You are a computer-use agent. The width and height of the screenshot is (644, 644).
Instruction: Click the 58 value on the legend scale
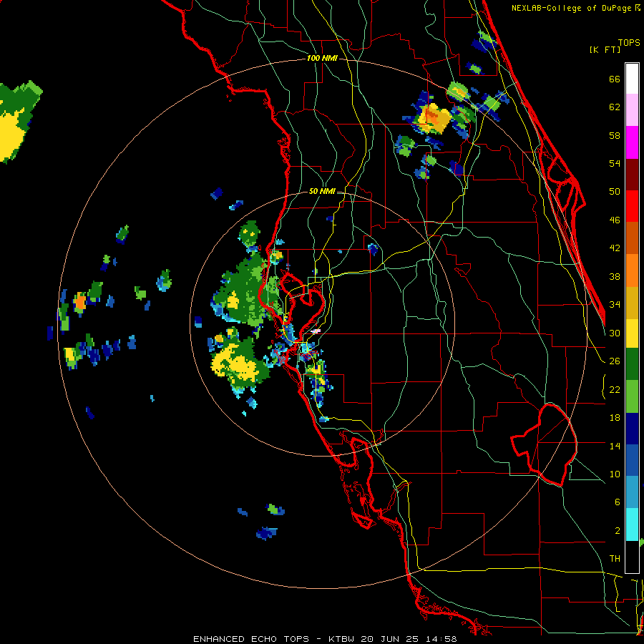615,135
